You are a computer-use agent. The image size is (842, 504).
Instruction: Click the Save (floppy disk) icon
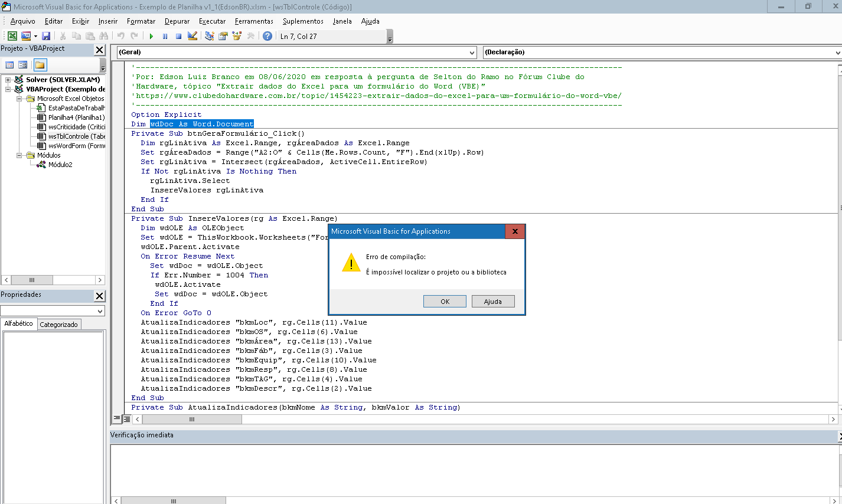click(46, 36)
